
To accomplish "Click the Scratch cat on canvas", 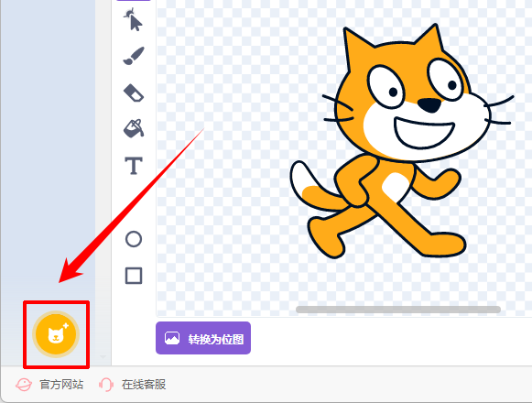I will [x=402, y=141].
